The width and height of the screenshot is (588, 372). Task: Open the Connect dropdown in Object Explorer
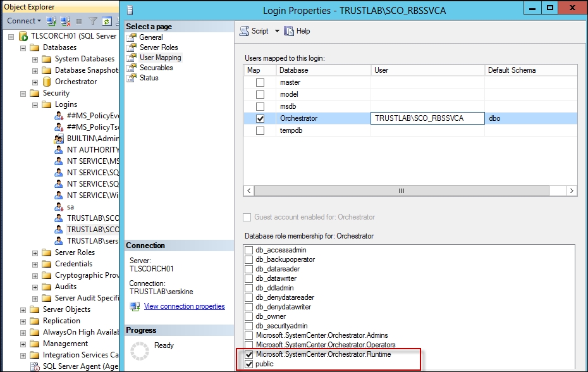[x=24, y=21]
